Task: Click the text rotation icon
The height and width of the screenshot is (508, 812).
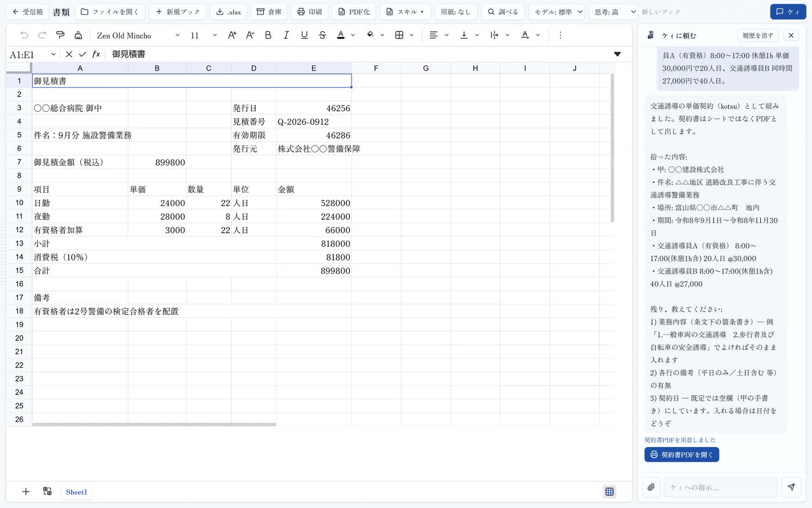Action: coord(525,35)
